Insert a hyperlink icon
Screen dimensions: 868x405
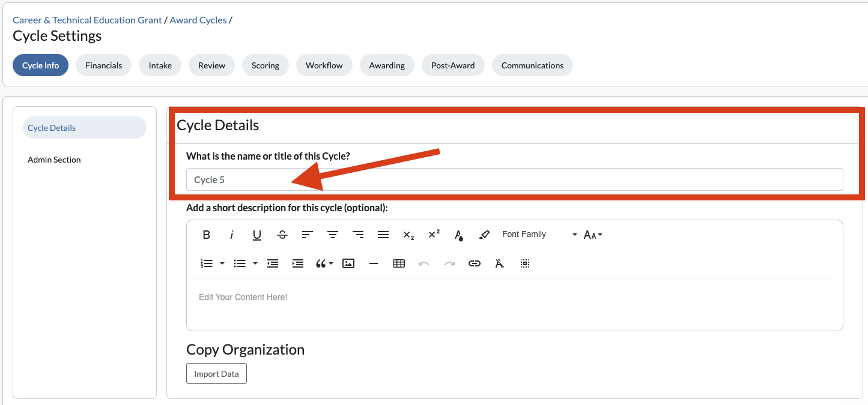point(475,263)
